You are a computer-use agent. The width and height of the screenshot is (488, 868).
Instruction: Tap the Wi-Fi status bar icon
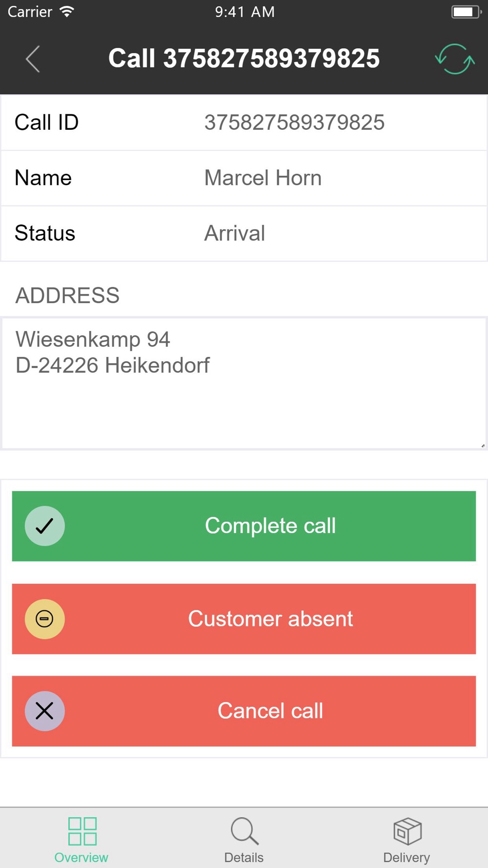coord(67,12)
